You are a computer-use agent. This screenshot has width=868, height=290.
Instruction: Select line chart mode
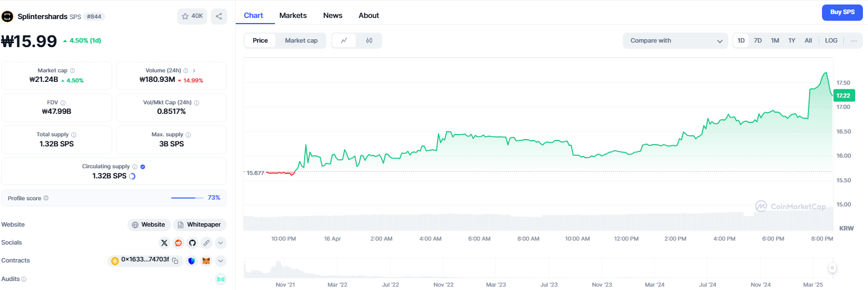click(x=344, y=40)
